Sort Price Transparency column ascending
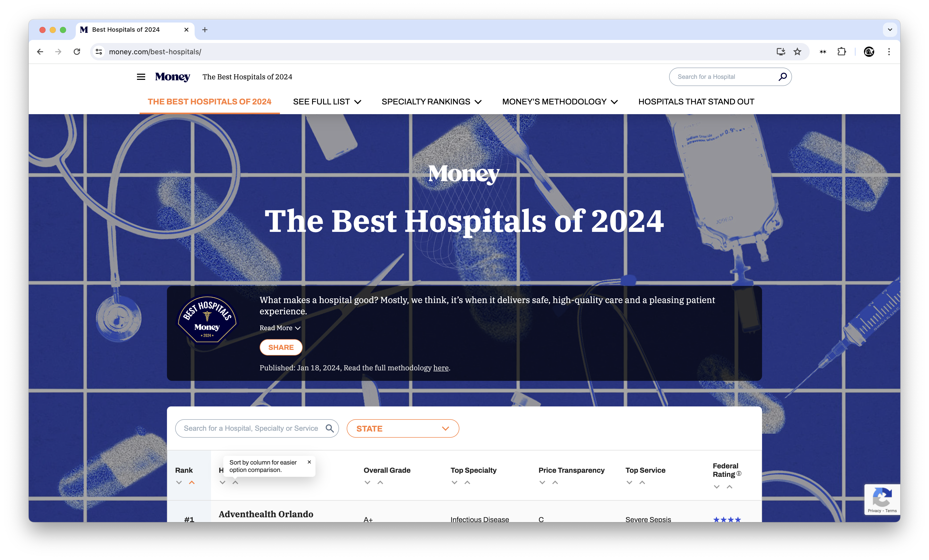 click(555, 482)
